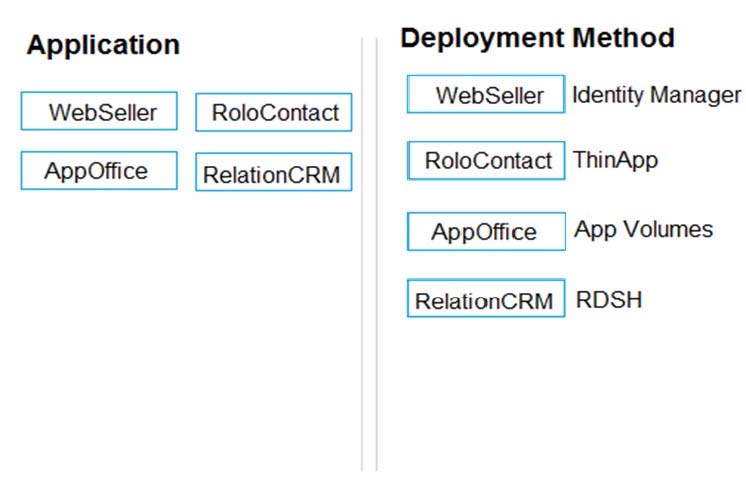Click the vertical divider between the panels
746x481 pixels.
tap(369, 250)
